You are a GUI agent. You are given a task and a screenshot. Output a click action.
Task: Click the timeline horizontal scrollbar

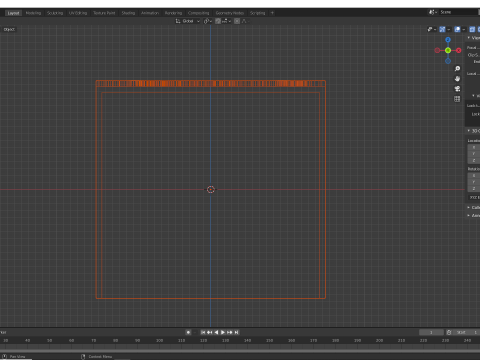point(240,351)
